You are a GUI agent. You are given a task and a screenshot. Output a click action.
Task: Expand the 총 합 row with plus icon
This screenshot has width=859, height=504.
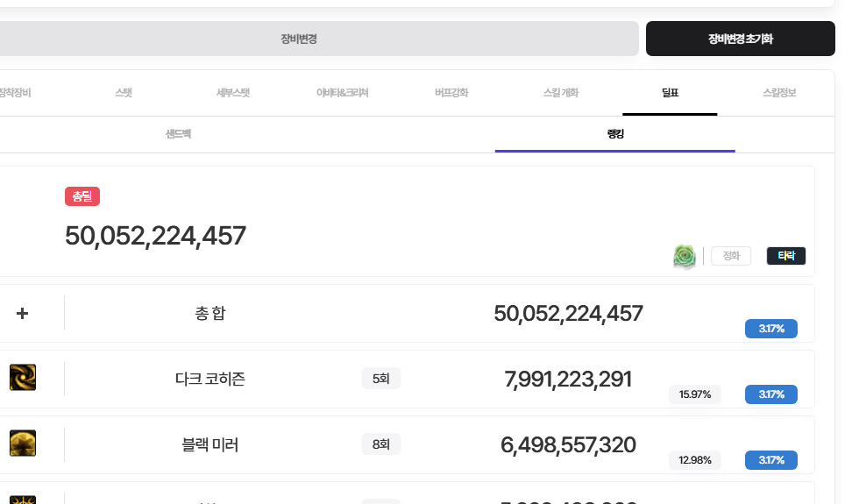(23, 313)
